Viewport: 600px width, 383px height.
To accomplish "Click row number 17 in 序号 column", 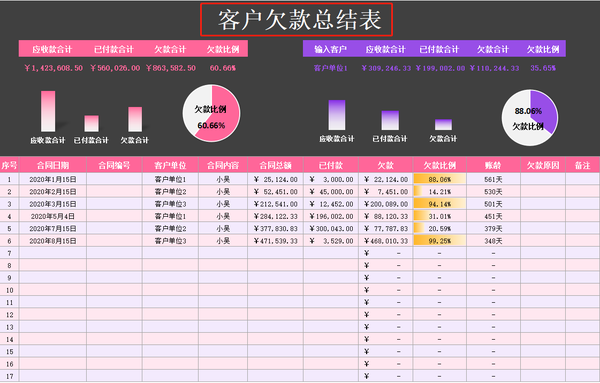I will point(9,376).
